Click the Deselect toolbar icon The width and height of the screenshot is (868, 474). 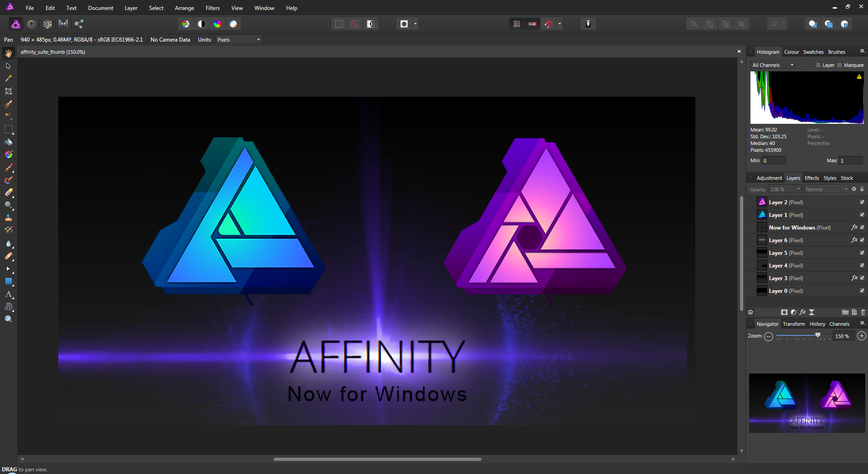click(x=355, y=24)
